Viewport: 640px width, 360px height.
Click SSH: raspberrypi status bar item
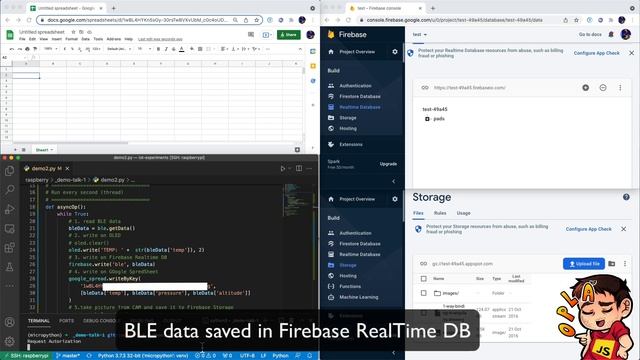tap(27, 356)
